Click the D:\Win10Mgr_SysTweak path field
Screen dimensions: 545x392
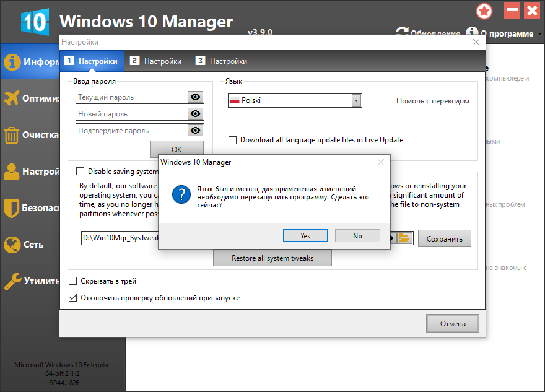pyautogui.click(x=120, y=238)
